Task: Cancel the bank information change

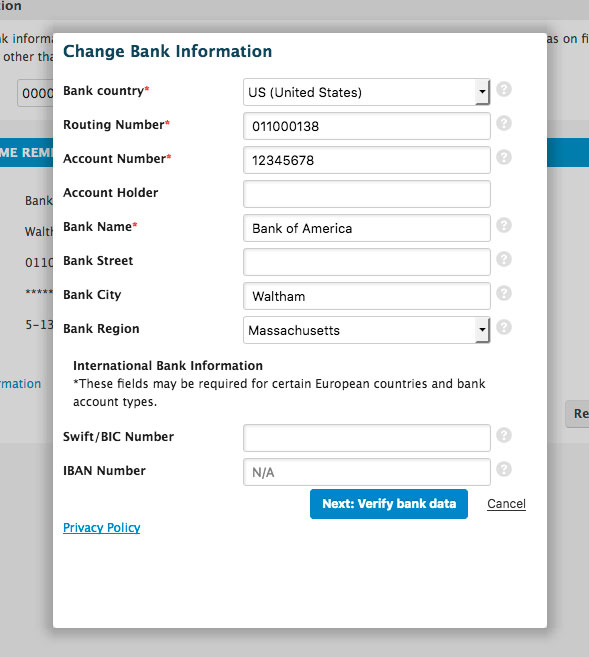Action: [x=506, y=504]
